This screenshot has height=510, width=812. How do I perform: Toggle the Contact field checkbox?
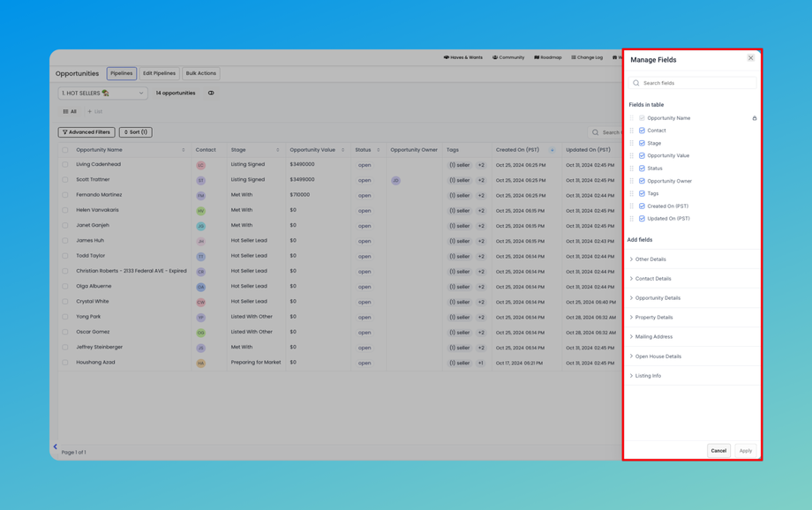(642, 131)
